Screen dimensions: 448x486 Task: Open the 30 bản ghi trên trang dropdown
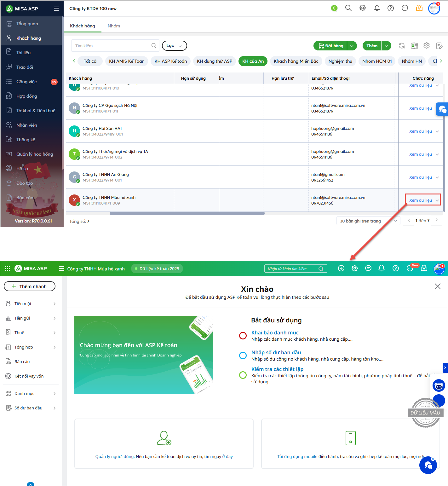(x=368, y=221)
